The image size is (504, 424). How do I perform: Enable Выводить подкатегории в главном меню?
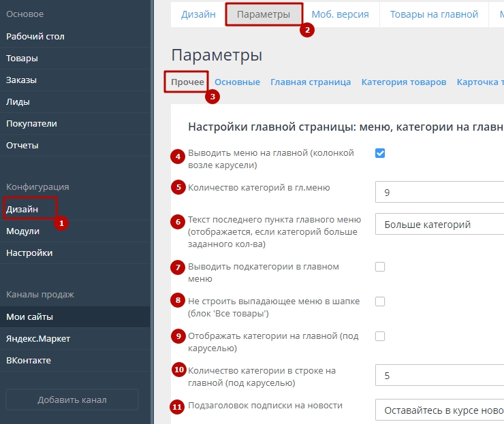click(380, 267)
